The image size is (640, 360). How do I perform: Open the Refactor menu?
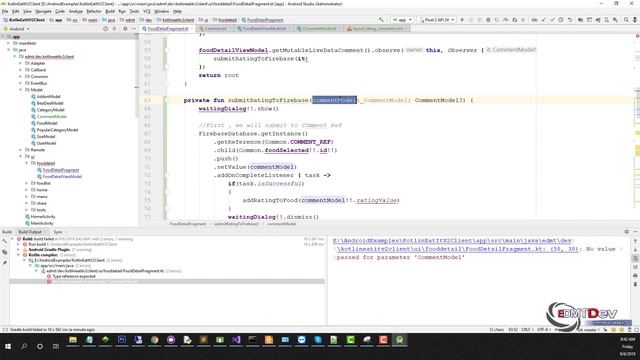pos(93,11)
